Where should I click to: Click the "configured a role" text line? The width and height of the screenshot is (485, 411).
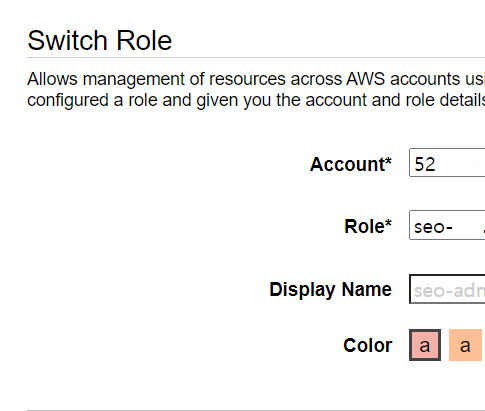(x=256, y=100)
